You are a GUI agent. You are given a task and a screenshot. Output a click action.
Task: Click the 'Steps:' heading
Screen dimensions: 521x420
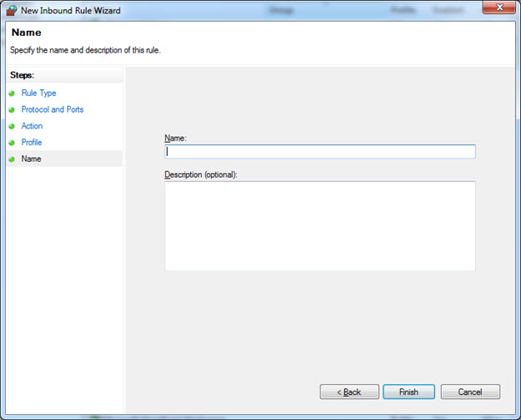coord(22,75)
